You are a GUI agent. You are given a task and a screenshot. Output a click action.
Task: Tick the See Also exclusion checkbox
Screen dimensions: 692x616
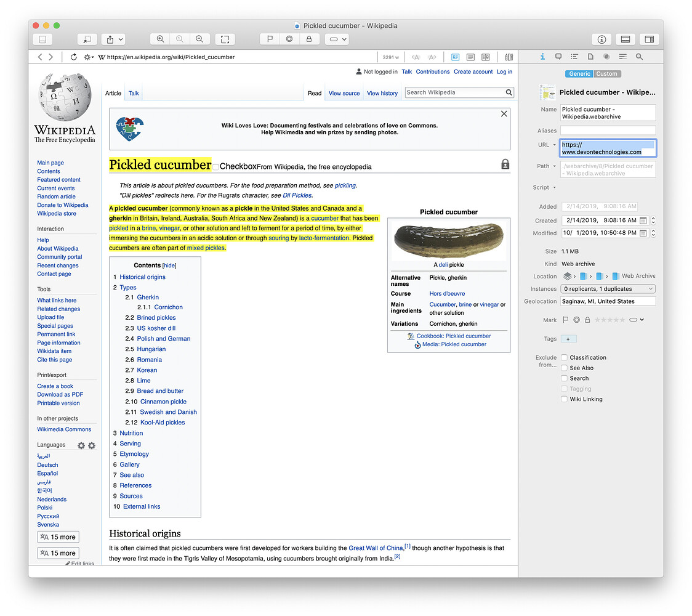pos(564,367)
